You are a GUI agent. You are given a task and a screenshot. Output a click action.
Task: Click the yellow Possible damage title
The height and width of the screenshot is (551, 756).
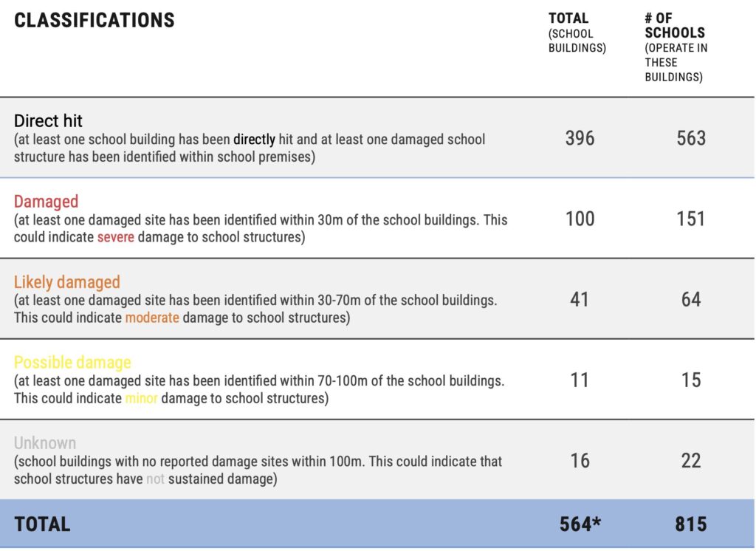pos(72,363)
